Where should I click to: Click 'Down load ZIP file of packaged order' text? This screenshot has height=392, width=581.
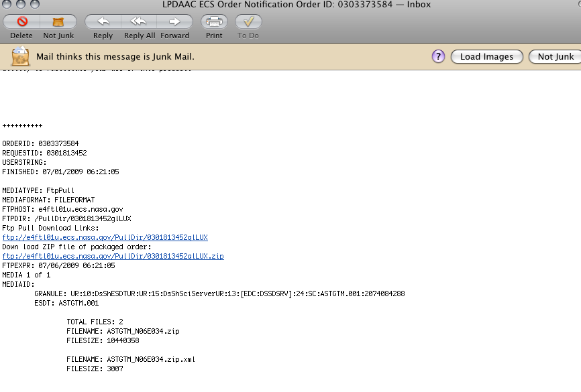(76, 247)
